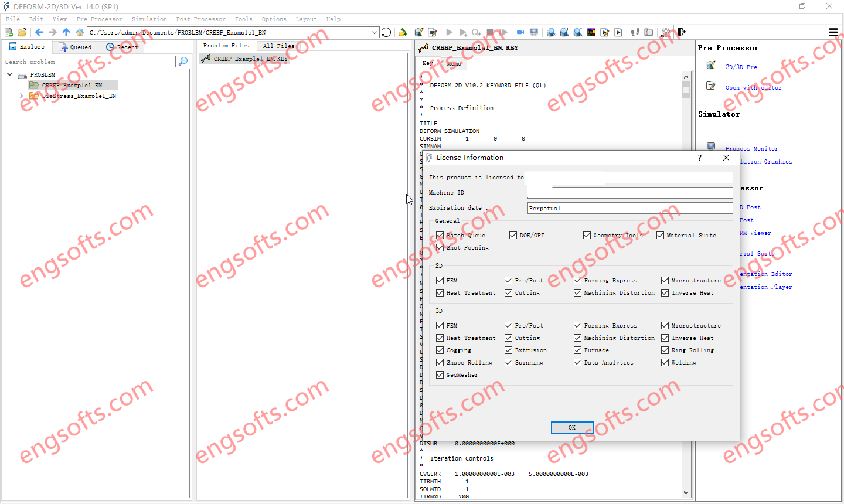Navigate back with the left arrow

[39, 32]
